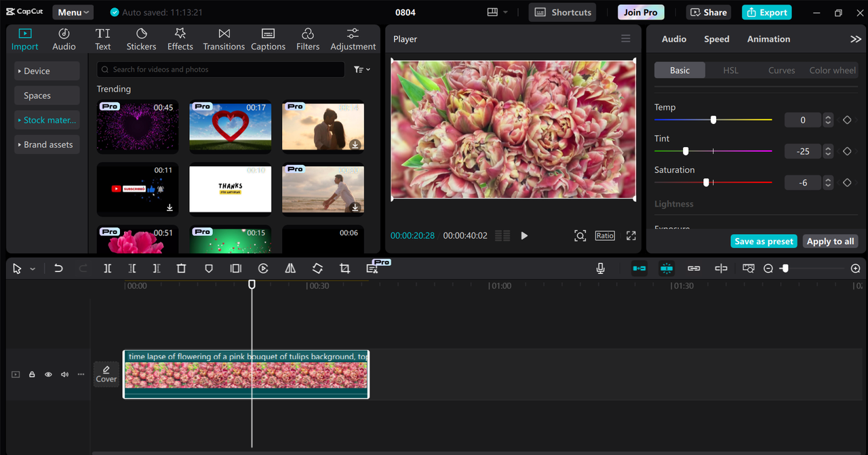Viewport: 868px width, 455px height.
Task: Expand more inspector tabs chevron
Action: tap(855, 39)
